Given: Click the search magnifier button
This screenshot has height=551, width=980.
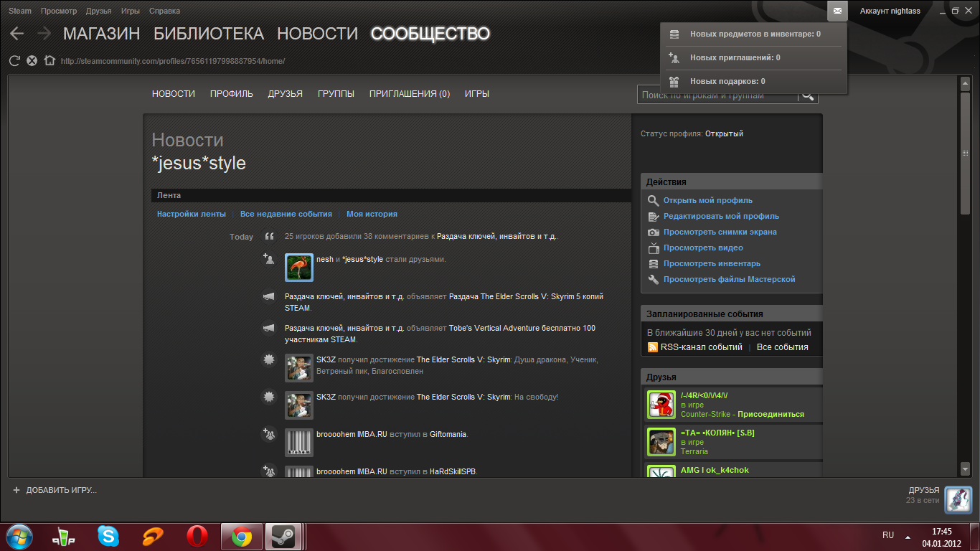Looking at the screenshot, I should 808,95.
